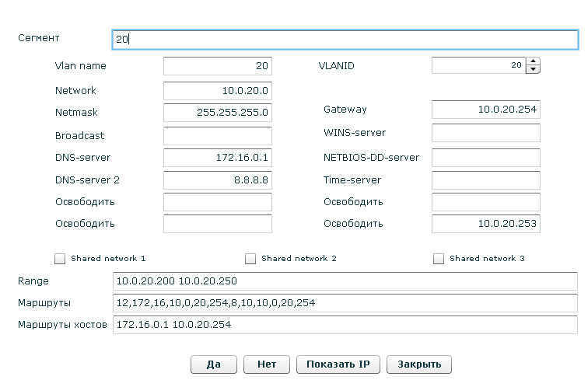Edit the Gateway address field

pyautogui.click(x=485, y=110)
